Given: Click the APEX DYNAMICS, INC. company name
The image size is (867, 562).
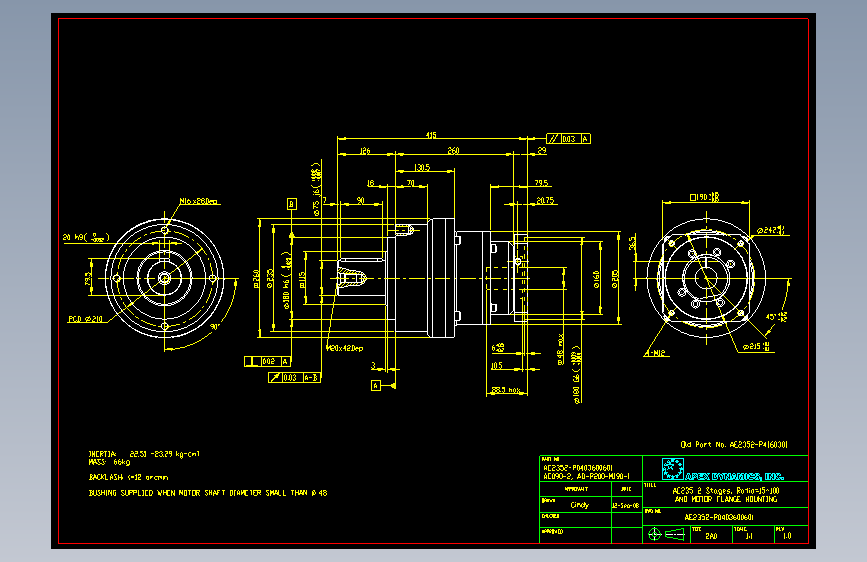Looking at the screenshot, I should click(734, 476).
